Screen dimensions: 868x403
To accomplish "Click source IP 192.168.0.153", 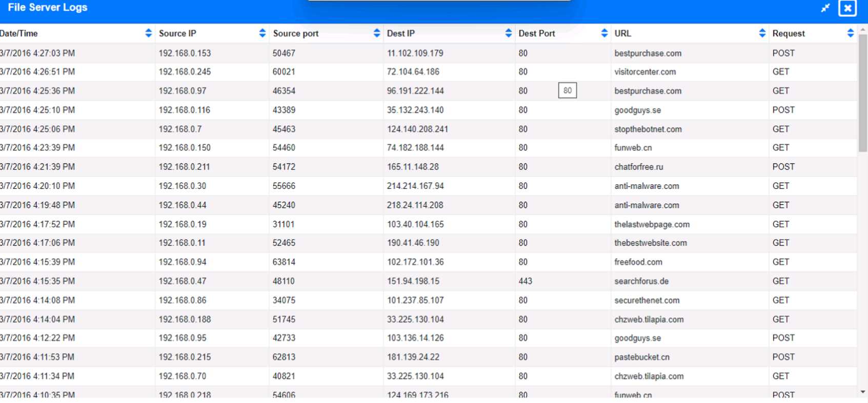I will (x=185, y=53).
